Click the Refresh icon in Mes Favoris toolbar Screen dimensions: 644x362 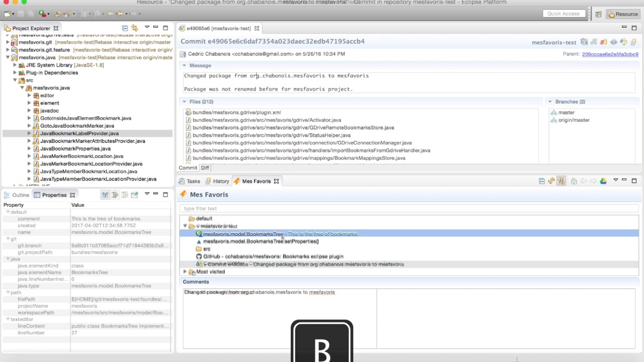coord(551,181)
